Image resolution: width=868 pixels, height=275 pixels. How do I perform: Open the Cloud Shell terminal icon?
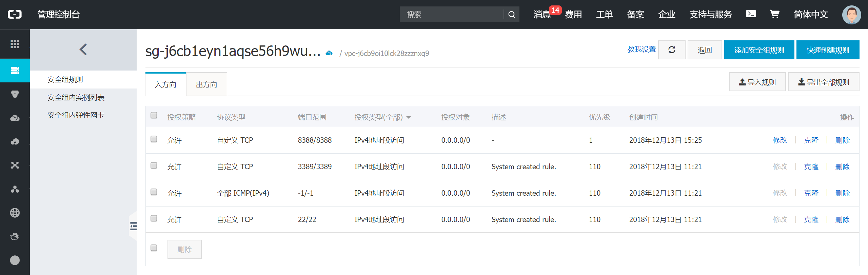tap(751, 14)
